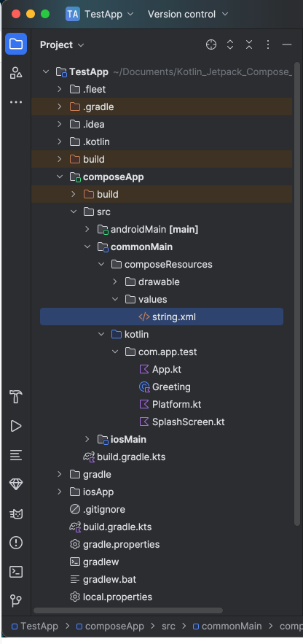Open the Version control menu
Image resolution: width=303 pixels, height=644 pixels.
[188, 14]
